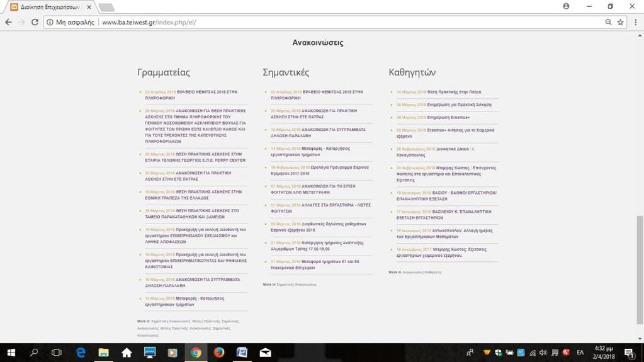Image resolution: width=644 pixels, height=362 pixels.
Task: Open the media player icon on taskbar
Action: [x=172, y=353]
